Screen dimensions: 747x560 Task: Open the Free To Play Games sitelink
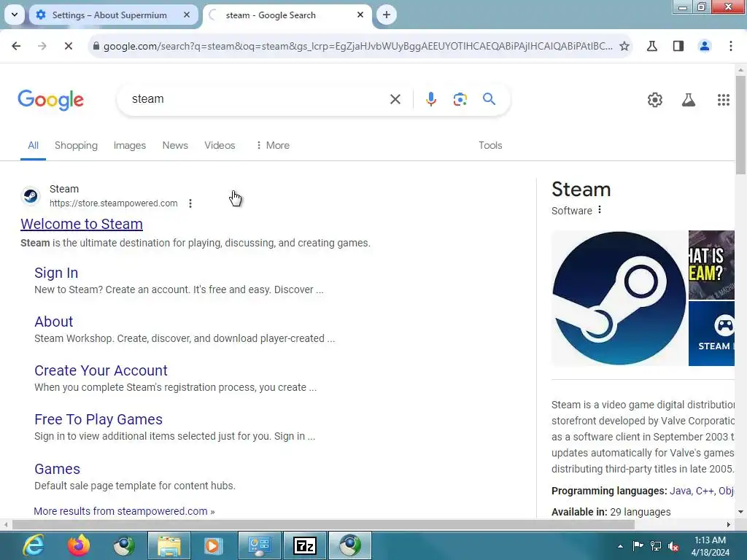click(x=98, y=419)
